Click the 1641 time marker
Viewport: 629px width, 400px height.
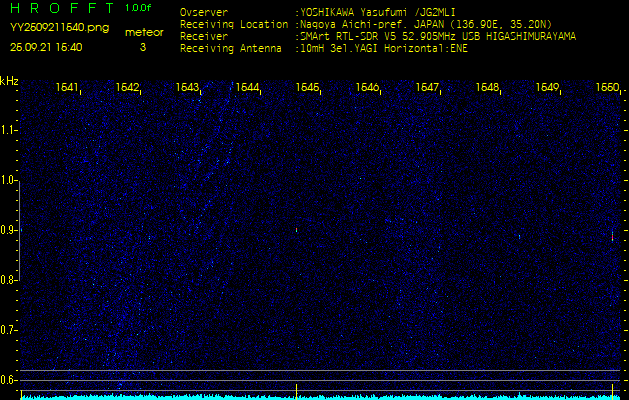68,88
